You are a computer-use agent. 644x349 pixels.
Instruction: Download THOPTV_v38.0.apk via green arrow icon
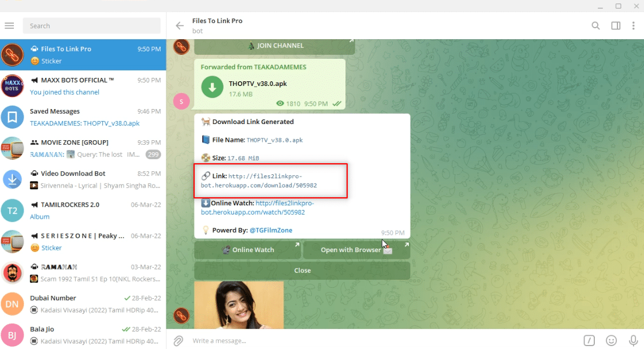click(x=213, y=87)
